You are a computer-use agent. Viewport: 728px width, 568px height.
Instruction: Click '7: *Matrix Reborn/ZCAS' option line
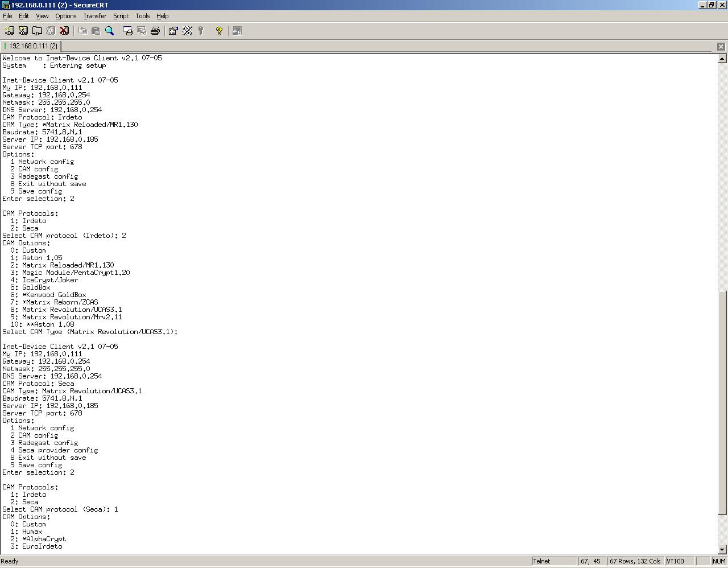[54, 302]
